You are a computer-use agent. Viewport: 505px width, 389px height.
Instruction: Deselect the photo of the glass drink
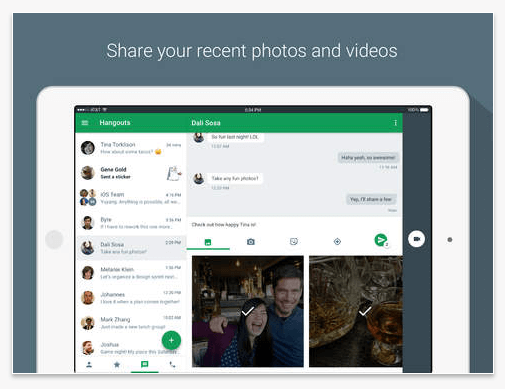(356, 311)
